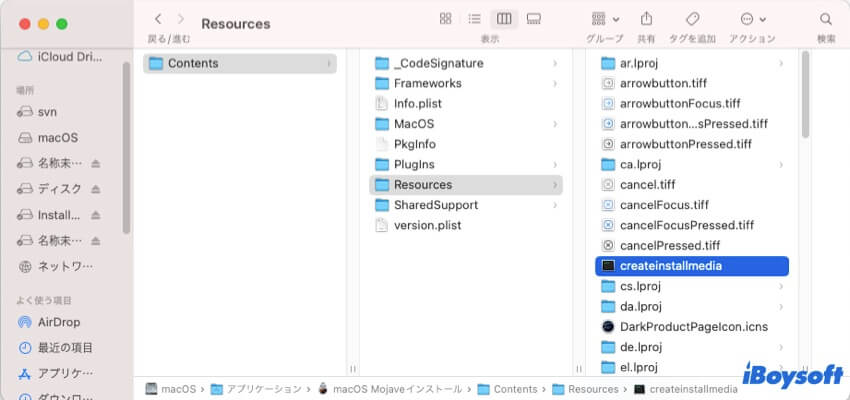Eject the ディスク volume in sidebar

tap(96, 189)
